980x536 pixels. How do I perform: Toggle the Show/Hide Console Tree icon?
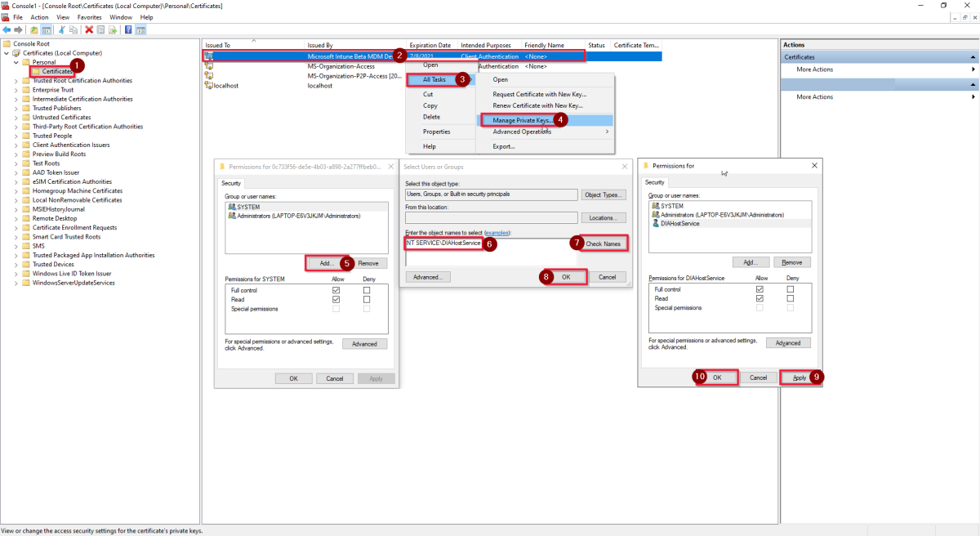click(x=47, y=30)
